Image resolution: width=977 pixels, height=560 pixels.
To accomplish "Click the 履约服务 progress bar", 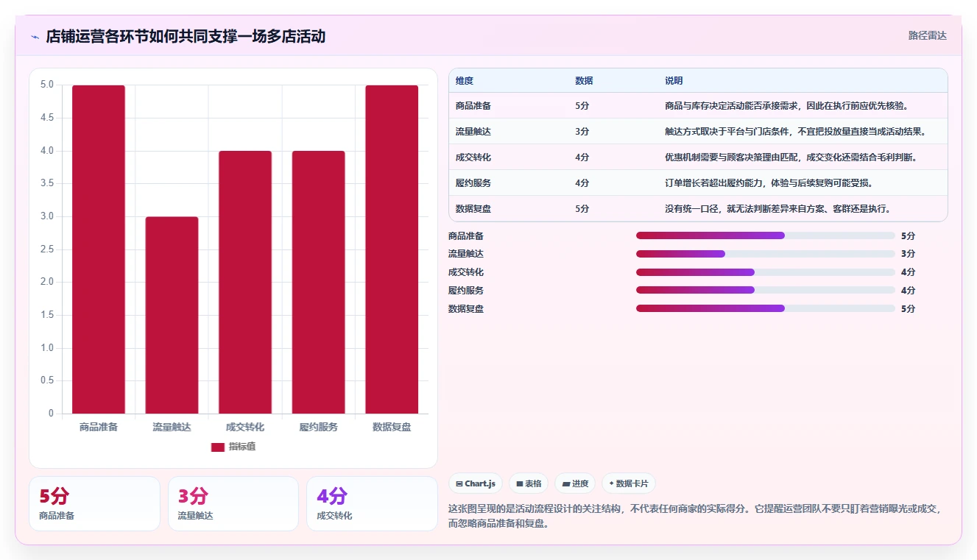I will click(766, 290).
